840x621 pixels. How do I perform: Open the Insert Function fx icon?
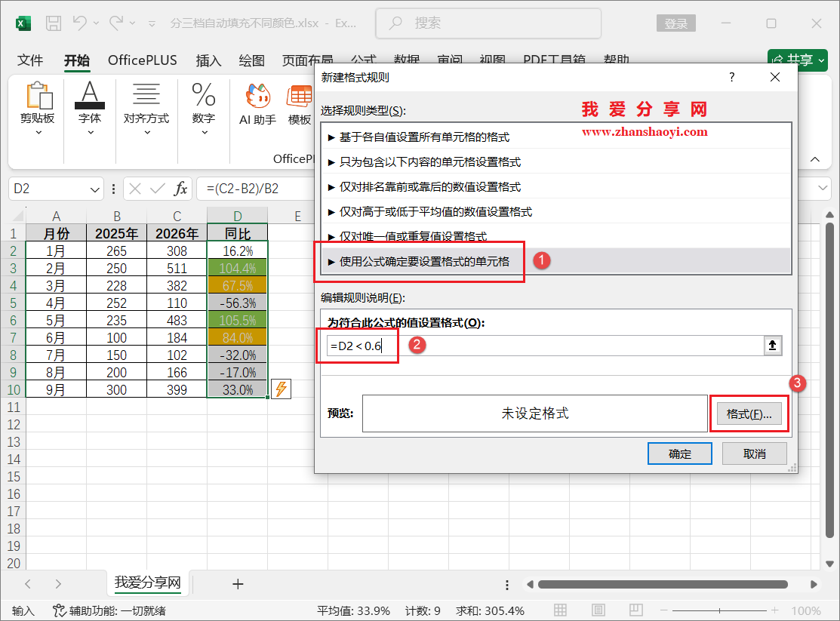pos(180,189)
